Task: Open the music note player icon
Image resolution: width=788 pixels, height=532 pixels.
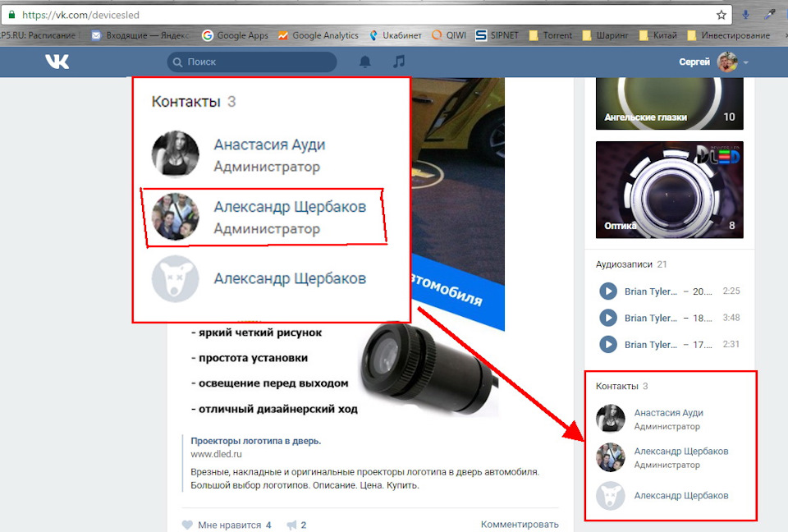Action: pyautogui.click(x=399, y=62)
